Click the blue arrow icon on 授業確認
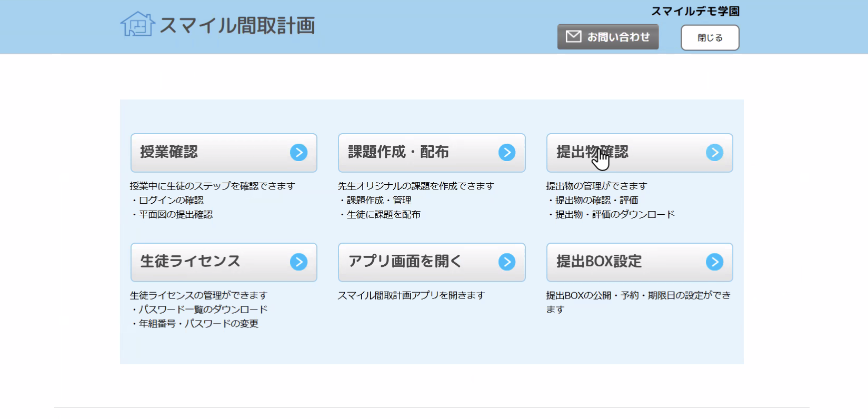This screenshot has height=419, width=868. click(298, 153)
